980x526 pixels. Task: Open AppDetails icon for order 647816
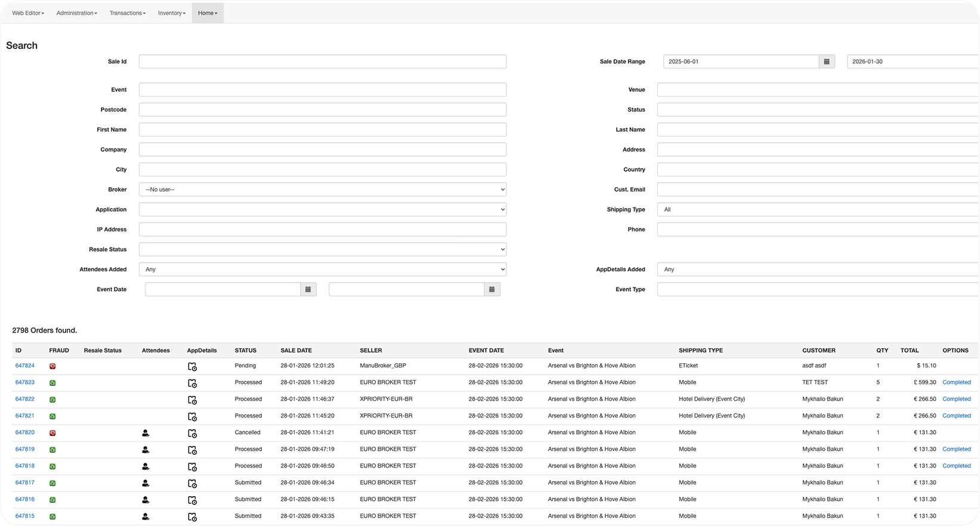pyautogui.click(x=192, y=500)
